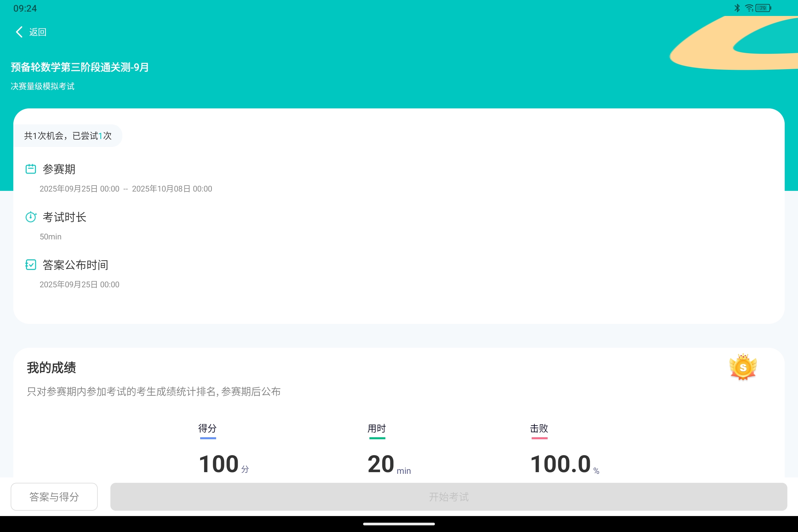Tap the back arrow icon
Image resolution: width=798 pixels, height=532 pixels.
point(19,32)
